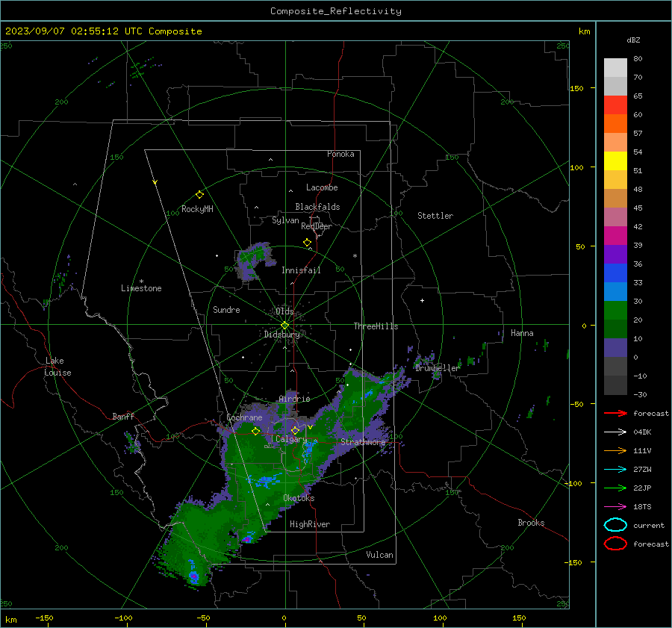Pick the magenta dBZ swatch above 39
This screenshot has width=672, height=628.
point(615,235)
